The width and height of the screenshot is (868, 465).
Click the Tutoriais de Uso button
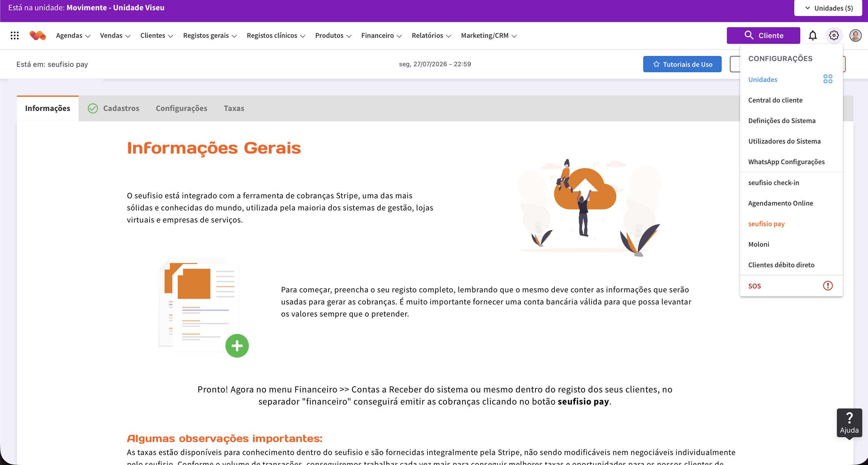click(682, 64)
